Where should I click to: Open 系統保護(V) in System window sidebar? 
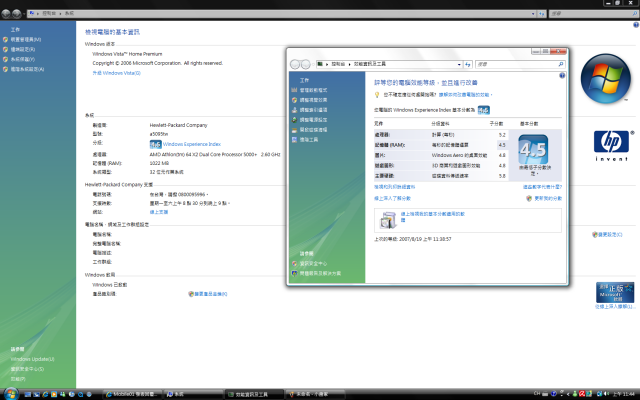22,59
